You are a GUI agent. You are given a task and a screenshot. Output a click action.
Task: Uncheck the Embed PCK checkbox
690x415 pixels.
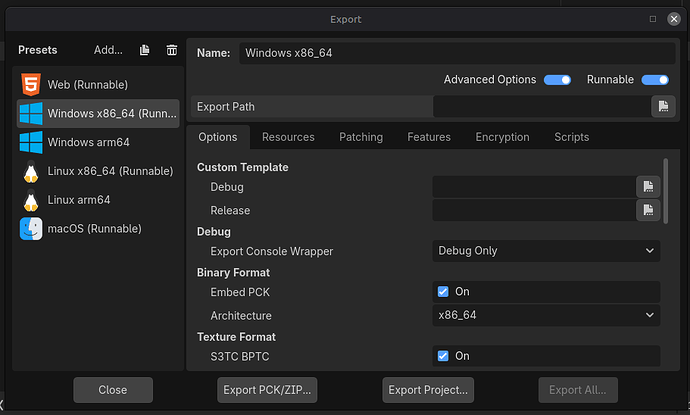443,292
